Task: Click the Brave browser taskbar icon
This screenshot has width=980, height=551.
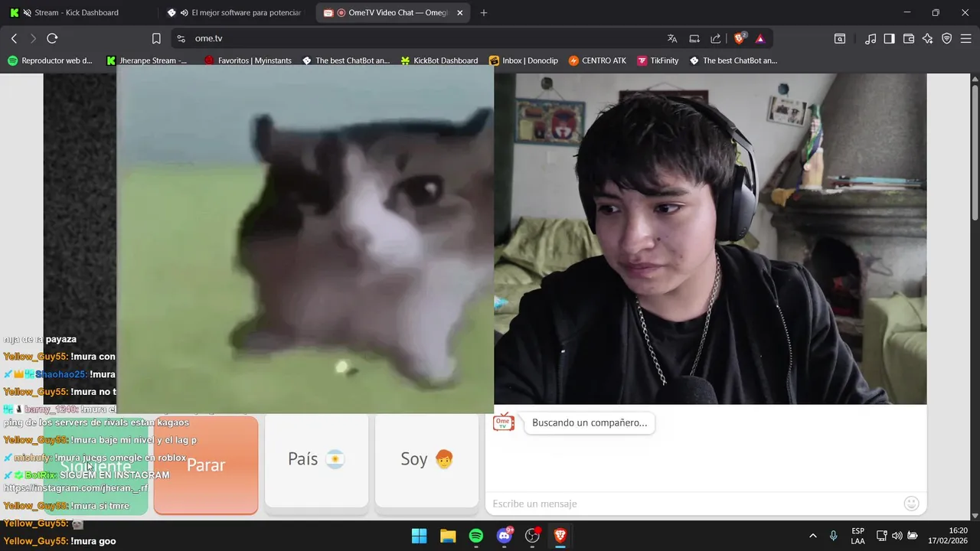Action: pos(561,536)
